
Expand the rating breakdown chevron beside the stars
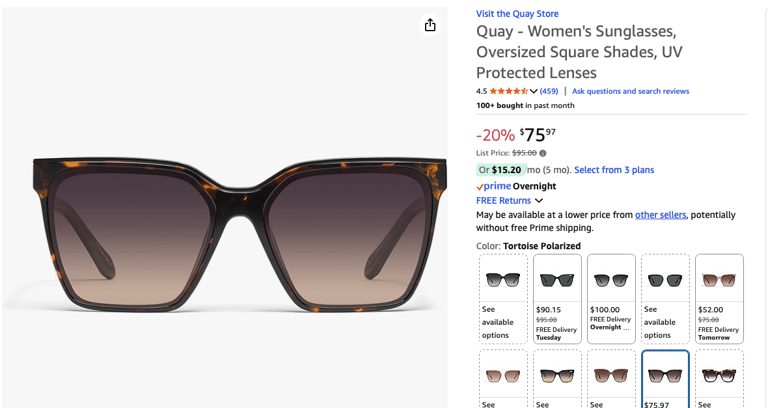[x=533, y=91]
